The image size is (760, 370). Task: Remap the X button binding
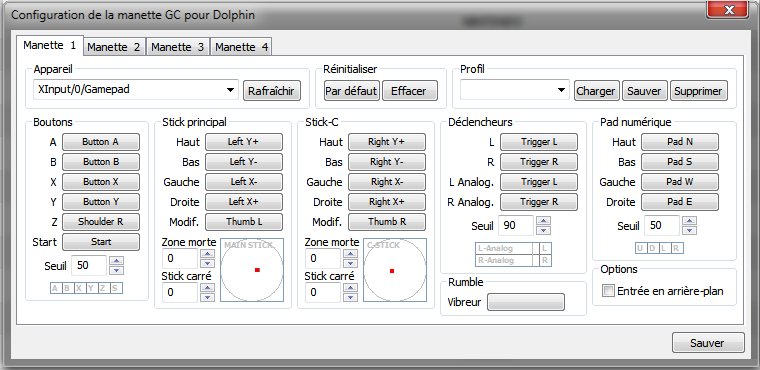(x=101, y=182)
